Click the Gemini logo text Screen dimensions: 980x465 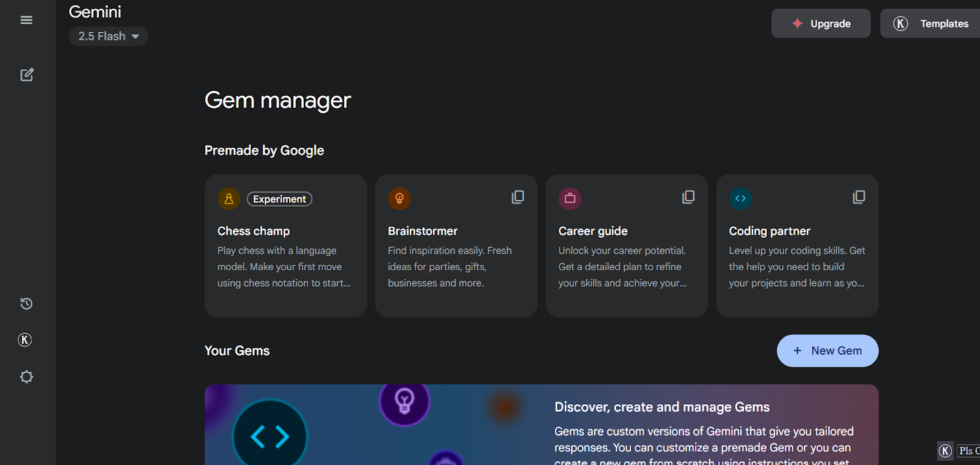pyautogui.click(x=95, y=12)
